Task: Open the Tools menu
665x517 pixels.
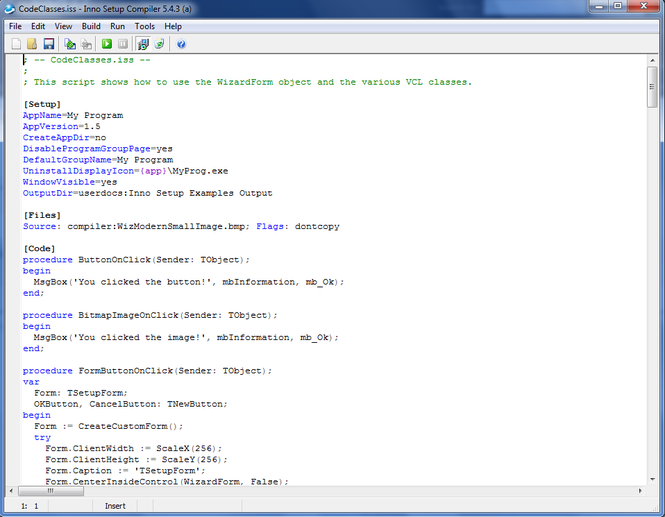Action: [x=145, y=26]
